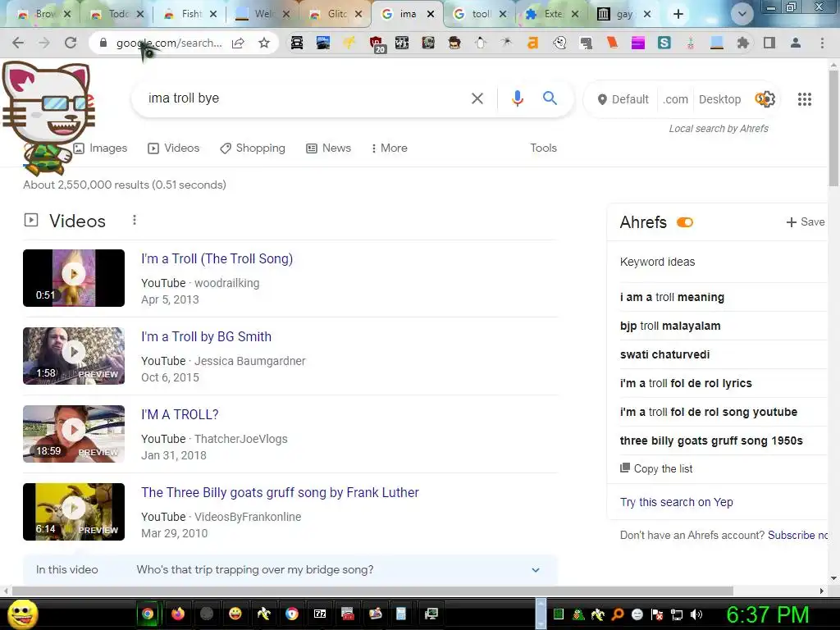This screenshot has width=840, height=630.
Task: Play the 18:59 ThatcherJoeVlogs thumbnail
Action: [74, 434]
